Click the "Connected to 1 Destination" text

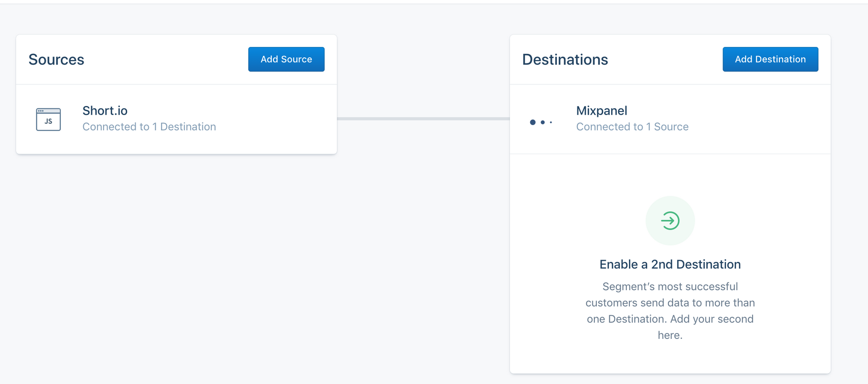point(149,127)
